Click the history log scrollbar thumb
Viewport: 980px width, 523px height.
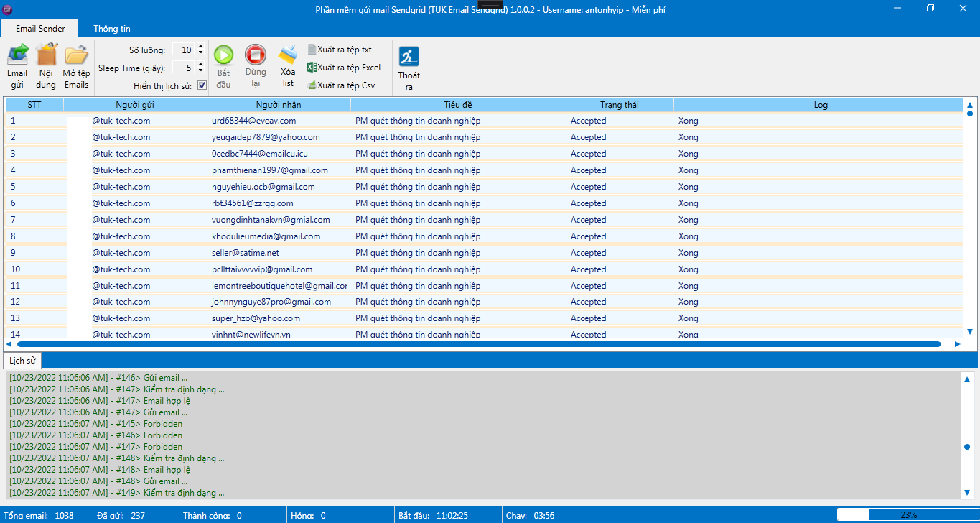click(967, 447)
